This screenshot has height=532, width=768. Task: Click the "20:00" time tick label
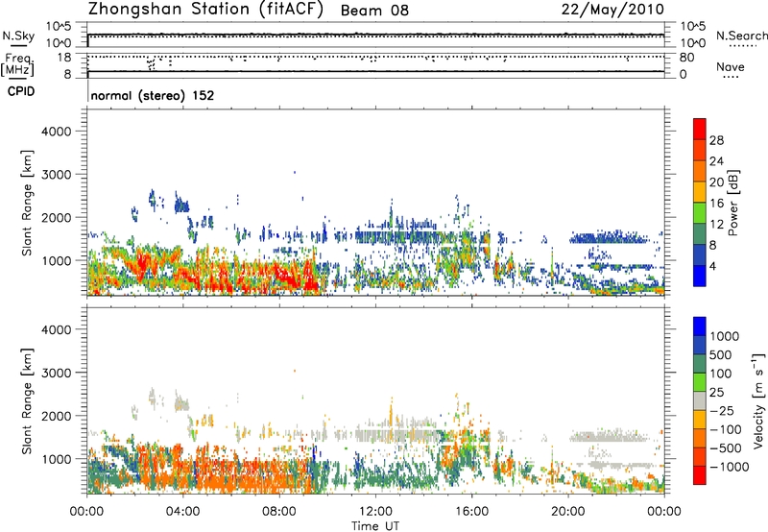click(x=567, y=512)
